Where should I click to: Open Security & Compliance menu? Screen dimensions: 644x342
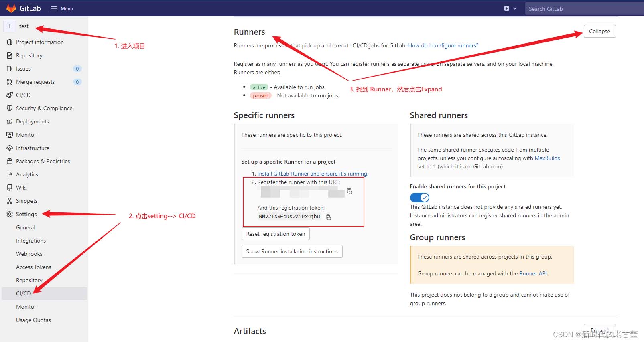pyautogui.click(x=44, y=108)
